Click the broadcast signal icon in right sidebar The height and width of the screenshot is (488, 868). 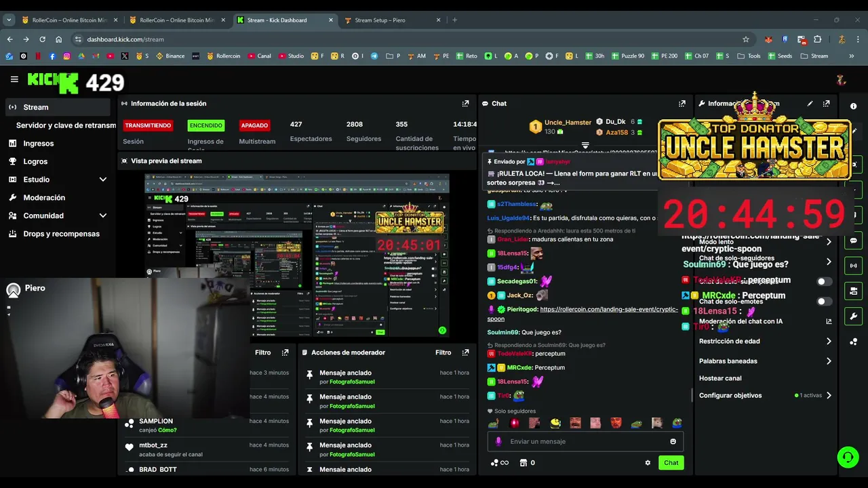854,266
